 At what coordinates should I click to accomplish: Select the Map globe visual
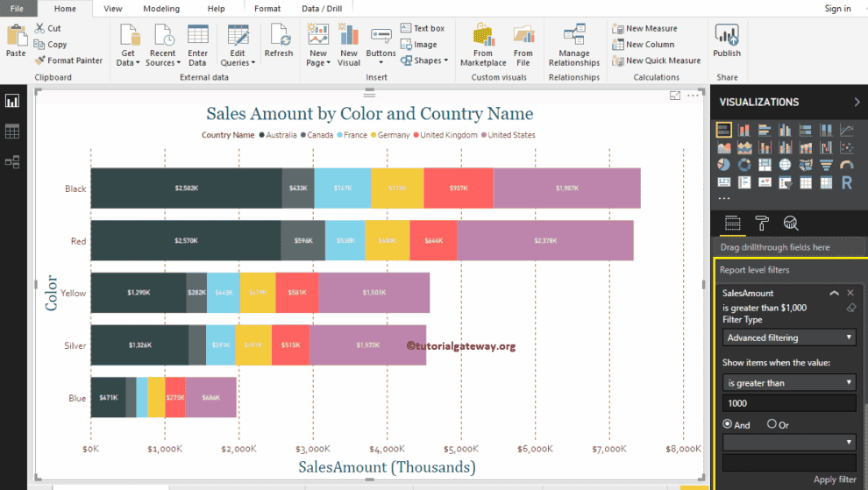pos(785,165)
